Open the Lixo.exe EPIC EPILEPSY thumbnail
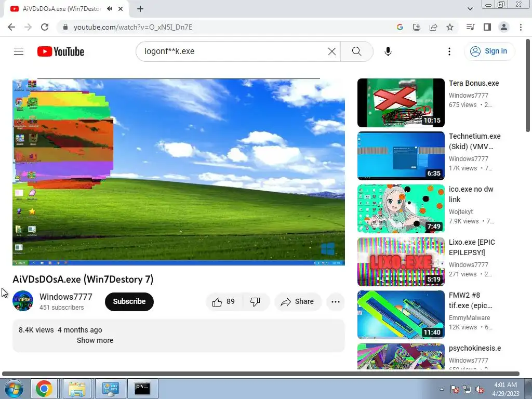 tap(401, 262)
